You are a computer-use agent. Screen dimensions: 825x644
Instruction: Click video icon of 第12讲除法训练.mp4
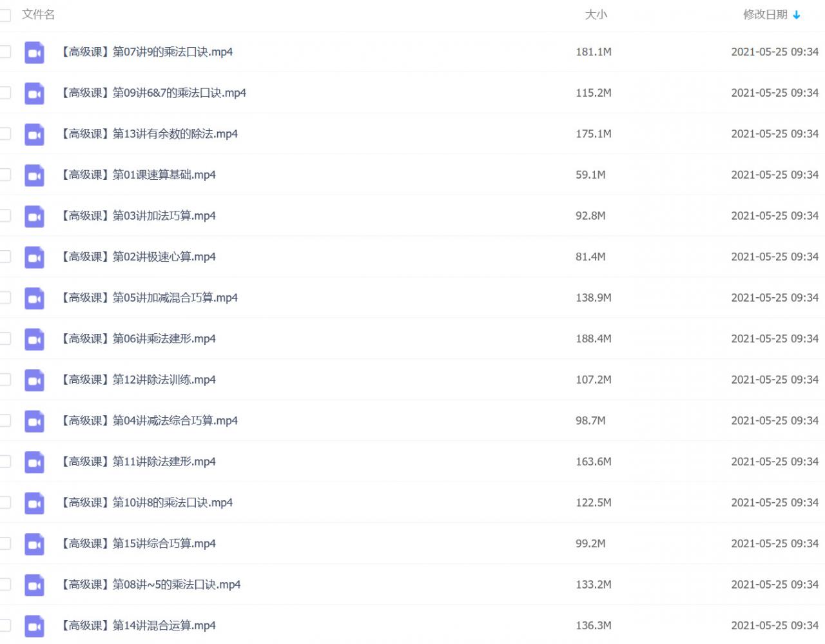pyautogui.click(x=34, y=380)
